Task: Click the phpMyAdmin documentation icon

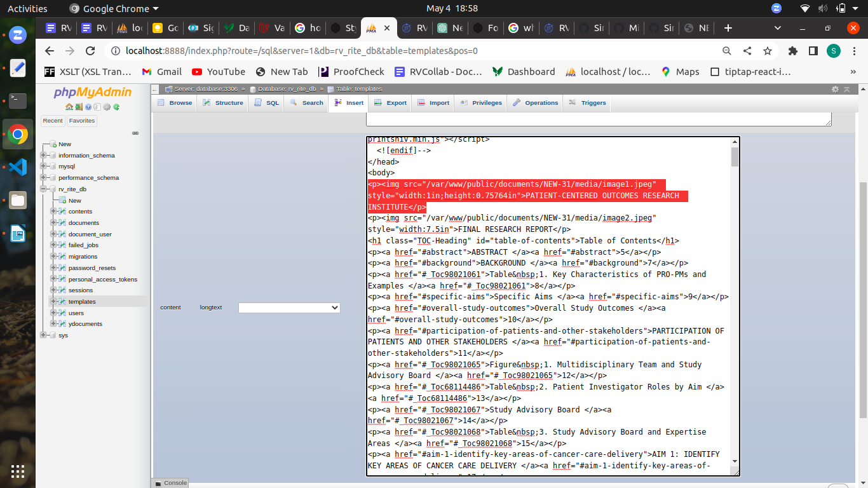Action: [88, 106]
